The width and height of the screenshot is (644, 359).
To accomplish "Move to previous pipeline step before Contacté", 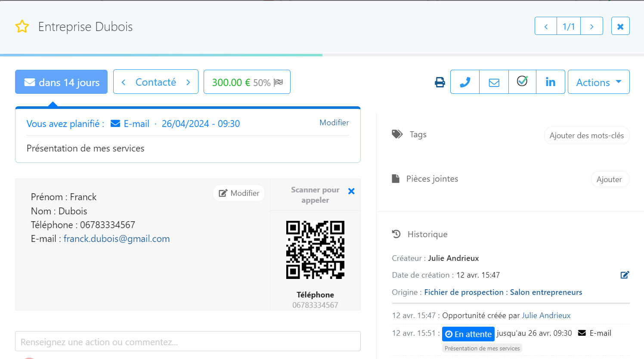I will click(x=124, y=82).
